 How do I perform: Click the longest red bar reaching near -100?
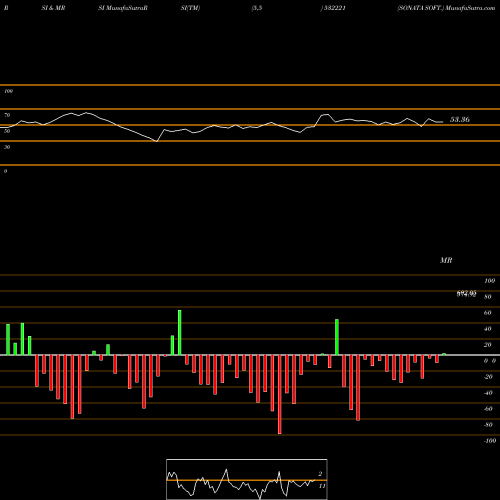[280, 394]
